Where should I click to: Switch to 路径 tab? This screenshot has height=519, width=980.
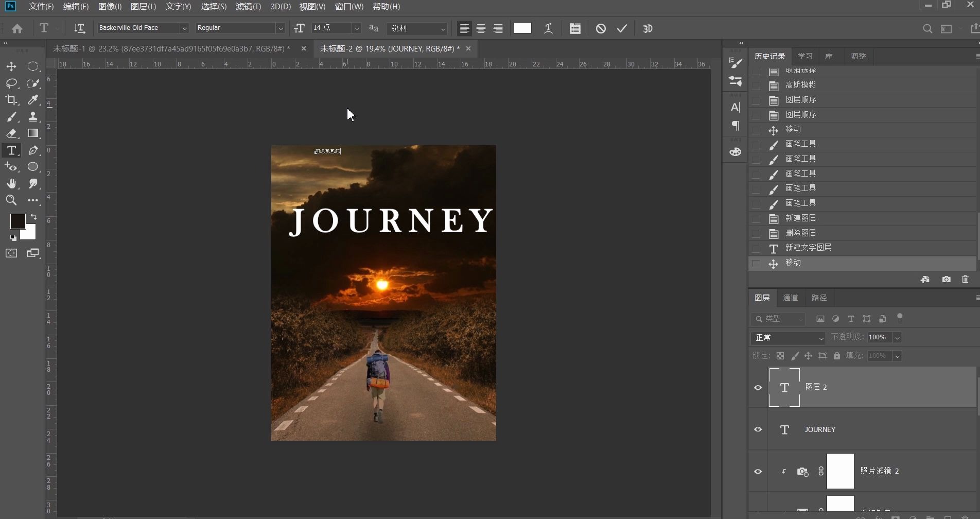[x=819, y=298]
